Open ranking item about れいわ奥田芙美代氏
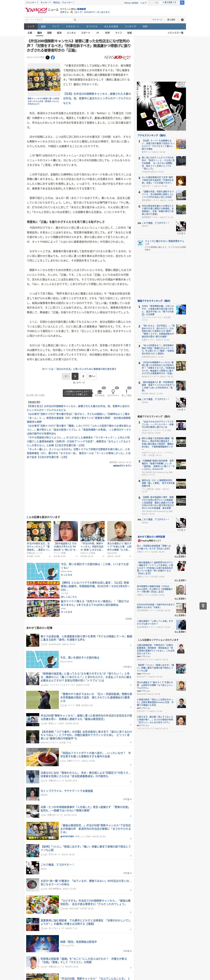Screen dimensions: 210x980 click(162, 181)
